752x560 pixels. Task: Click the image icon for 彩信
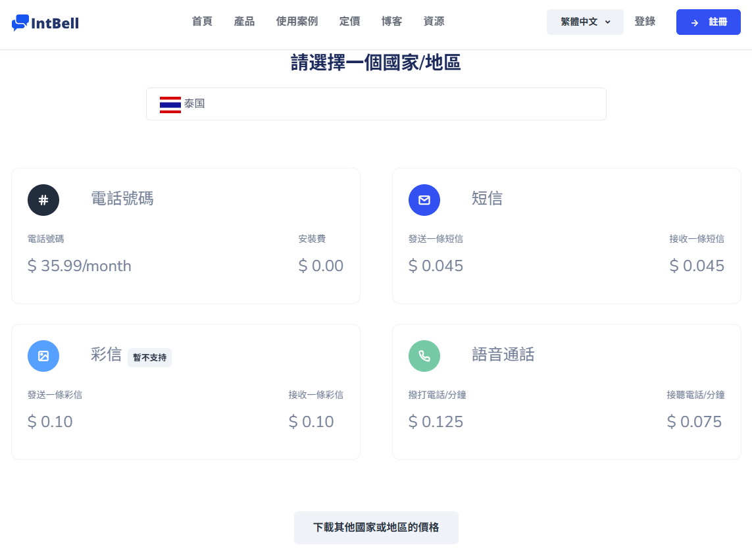point(43,356)
